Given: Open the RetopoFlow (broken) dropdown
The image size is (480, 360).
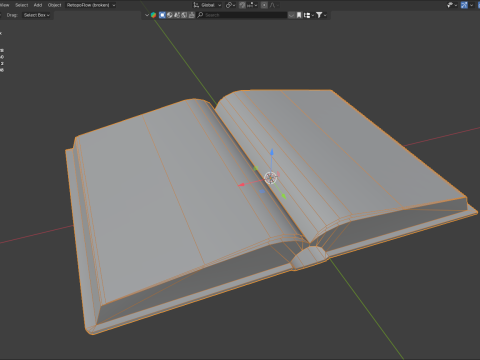Looking at the screenshot, I should [x=91, y=5].
